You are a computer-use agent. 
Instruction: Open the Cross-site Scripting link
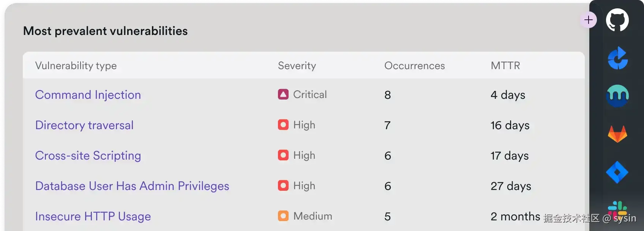pos(88,155)
